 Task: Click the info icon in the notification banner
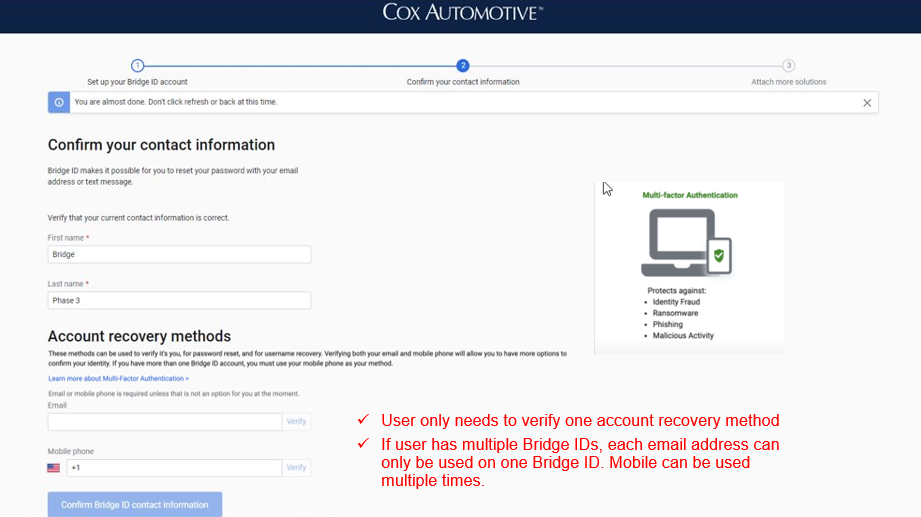(59, 102)
